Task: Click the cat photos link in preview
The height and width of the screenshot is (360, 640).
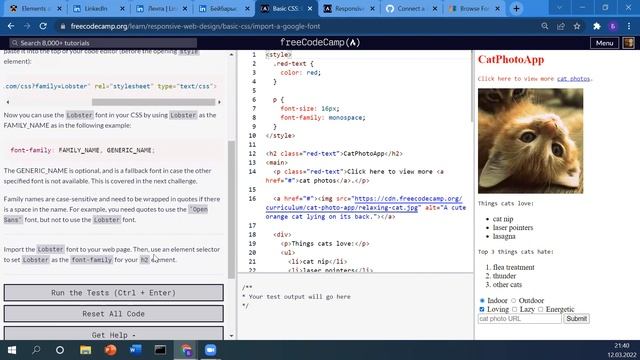Action: pos(573,79)
